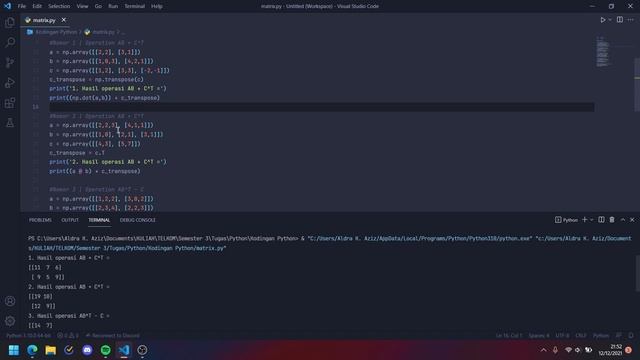Open Microsoft Edge from taskbar

click(32, 350)
